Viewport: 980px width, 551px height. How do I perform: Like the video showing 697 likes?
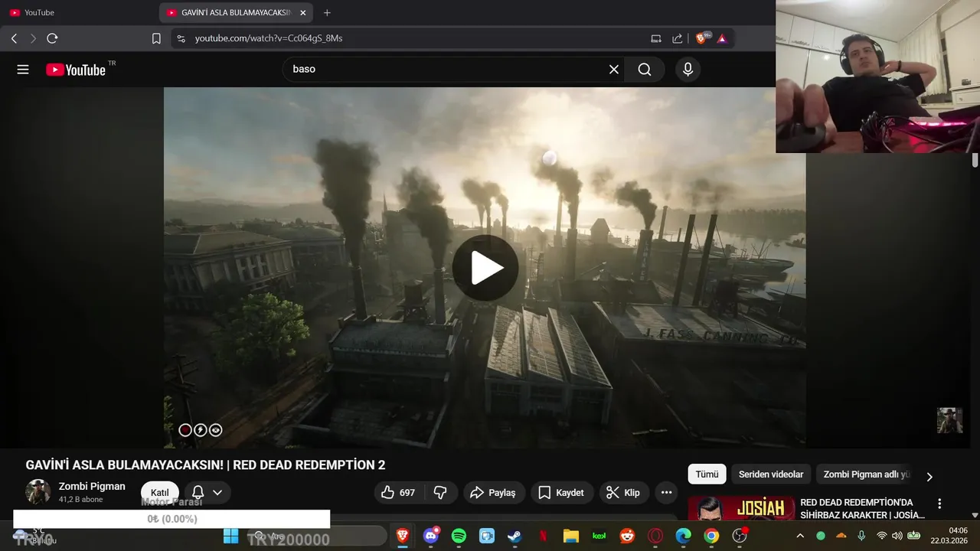(x=400, y=493)
